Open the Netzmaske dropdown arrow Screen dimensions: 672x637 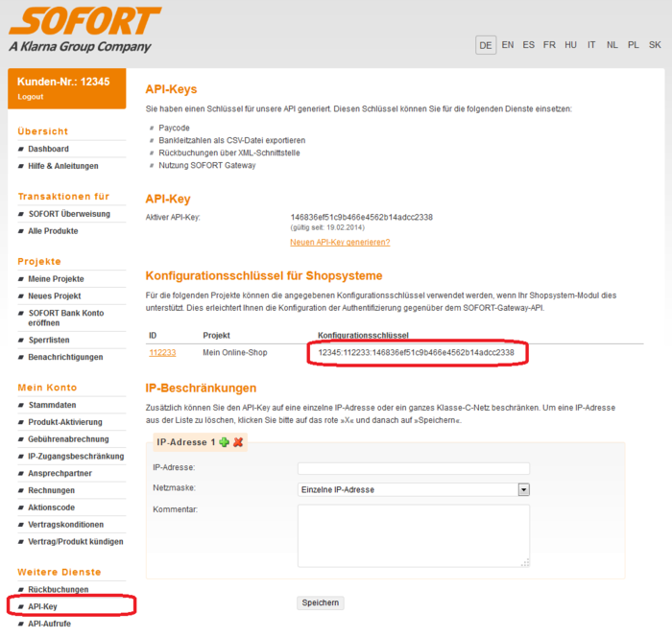pyautogui.click(x=524, y=489)
